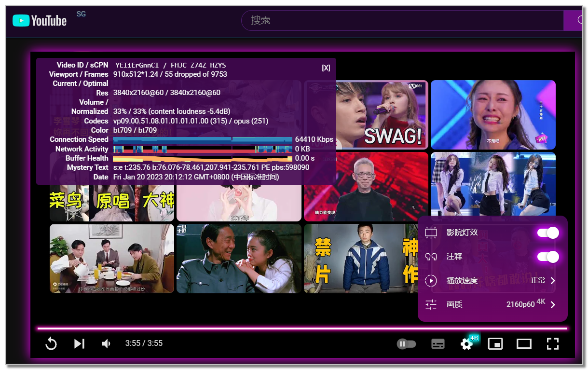Open the crying woman suggested video thumbnail
Viewport: 588px width, 370px height.
click(493, 115)
